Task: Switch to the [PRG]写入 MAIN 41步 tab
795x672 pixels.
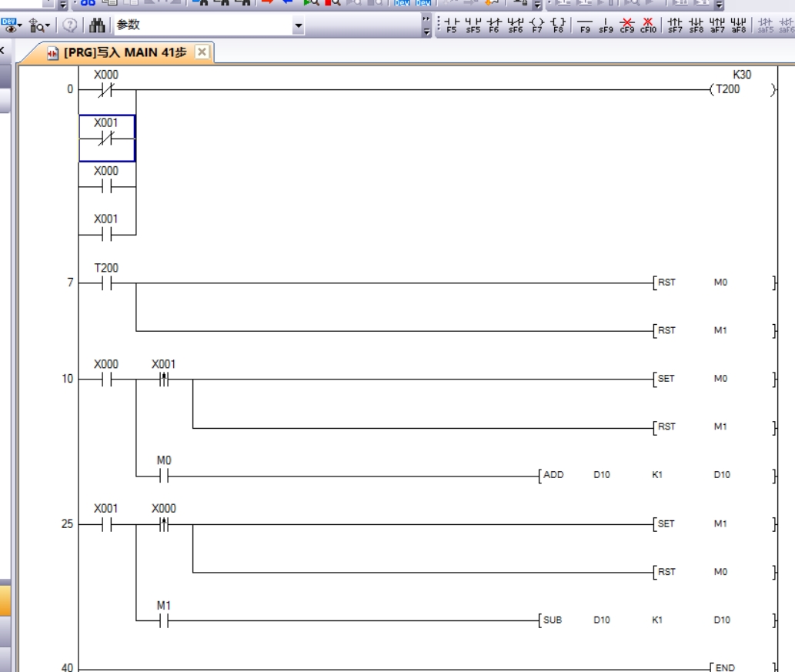Action: (119, 52)
